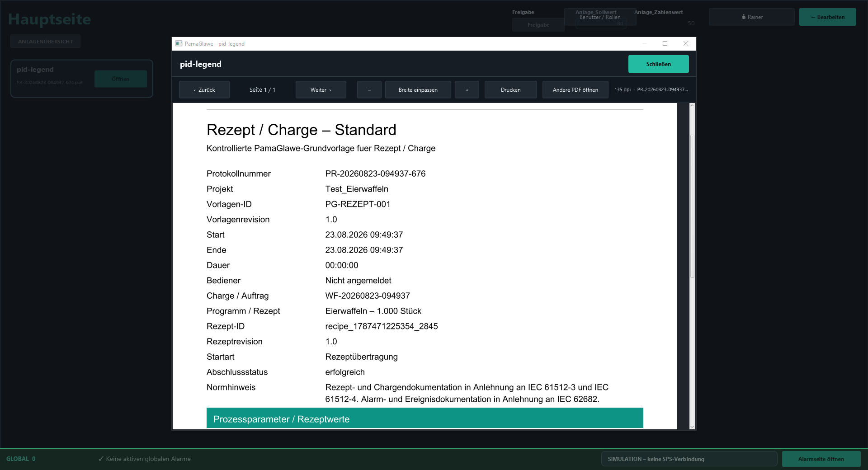The height and width of the screenshot is (470, 868).
Task: Advance with the Weiter button
Action: (x=321, y=90)
